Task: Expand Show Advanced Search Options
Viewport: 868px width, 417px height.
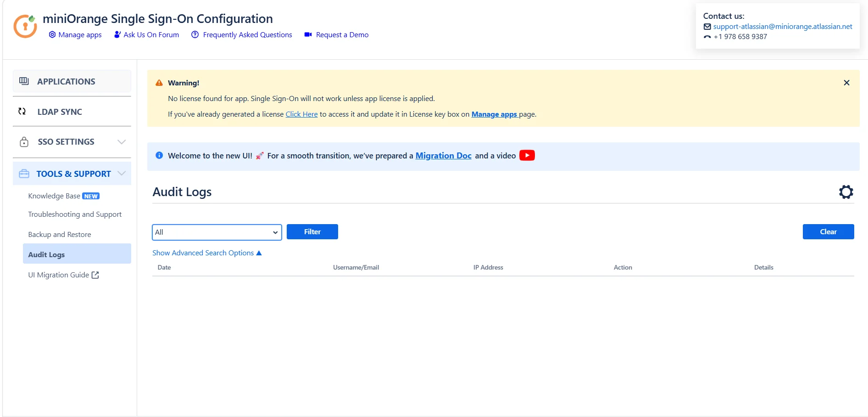Action: (207, 253)
